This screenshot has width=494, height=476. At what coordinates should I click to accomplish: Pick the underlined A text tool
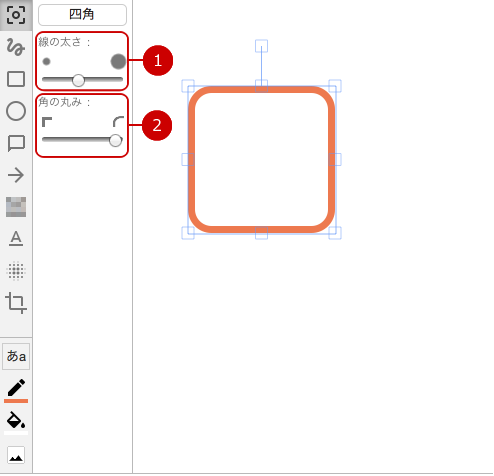pyautogui.click(x=16, y=239)
